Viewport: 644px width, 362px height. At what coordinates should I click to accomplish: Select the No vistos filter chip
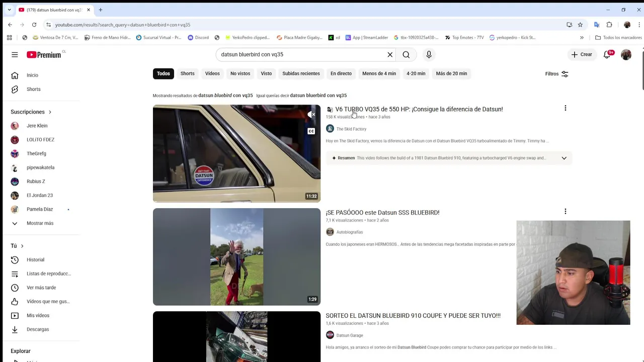pyautogui.click(x=240, y=73)
